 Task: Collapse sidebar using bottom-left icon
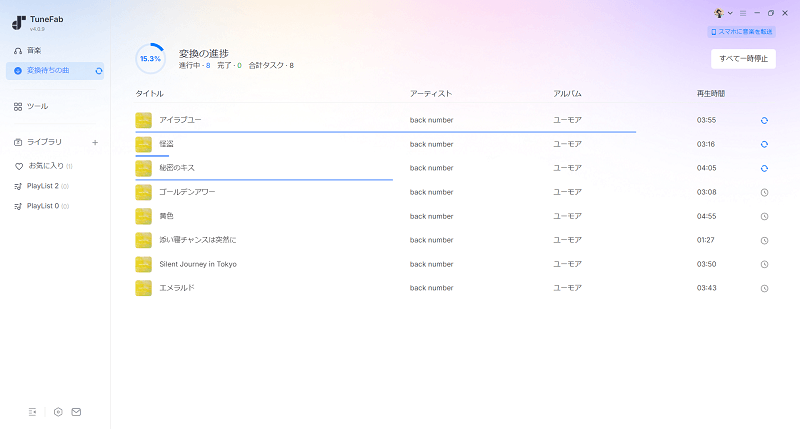(x=32, y=412)
